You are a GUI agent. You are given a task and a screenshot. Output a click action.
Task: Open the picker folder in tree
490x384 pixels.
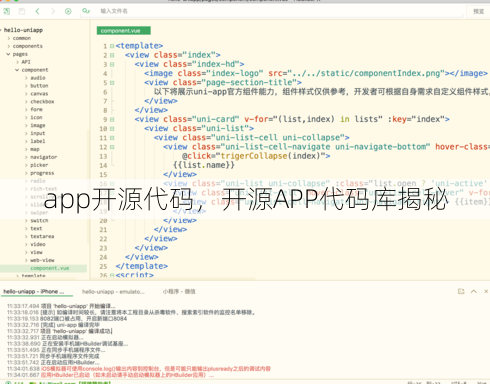39,165
